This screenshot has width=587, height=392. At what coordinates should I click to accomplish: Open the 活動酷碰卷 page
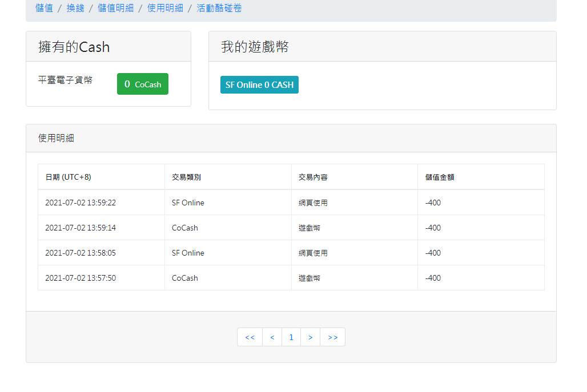click(x=219, y=9)
